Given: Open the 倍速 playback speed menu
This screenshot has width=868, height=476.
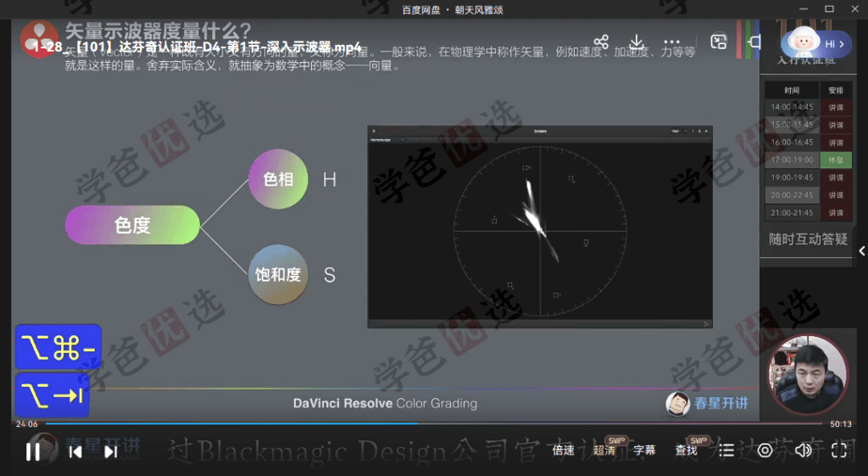Looking at the screenshot, I should point(563,451).
